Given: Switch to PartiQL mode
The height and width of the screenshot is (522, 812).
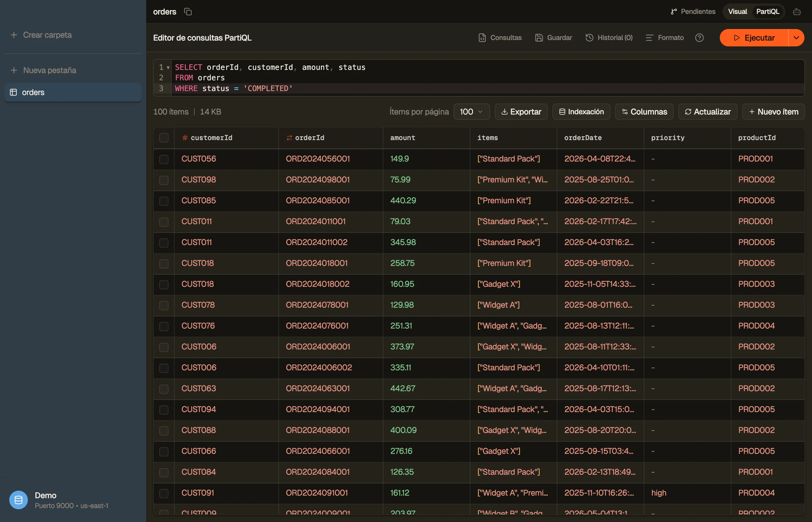Looking at the screenshot, I should (768, 12).
